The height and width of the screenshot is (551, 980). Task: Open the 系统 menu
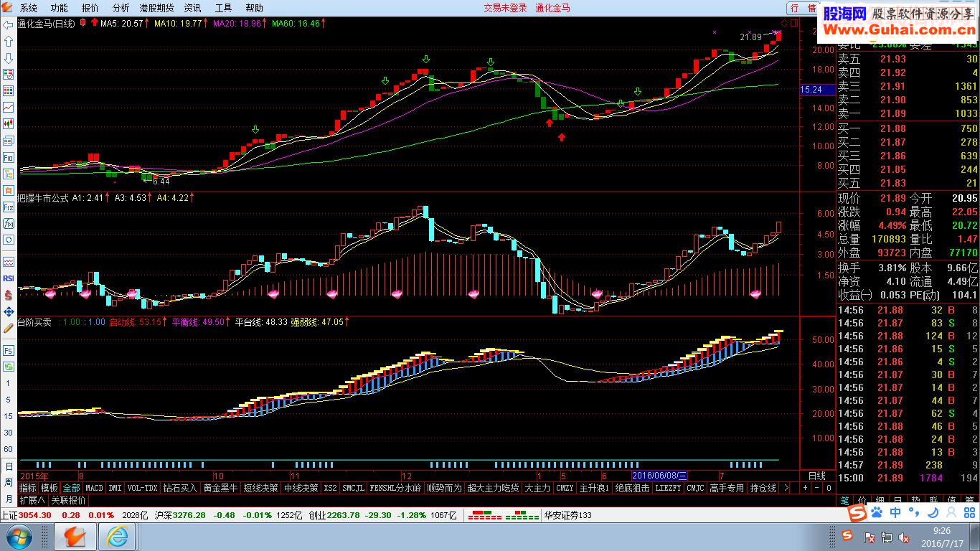(29, 8)
